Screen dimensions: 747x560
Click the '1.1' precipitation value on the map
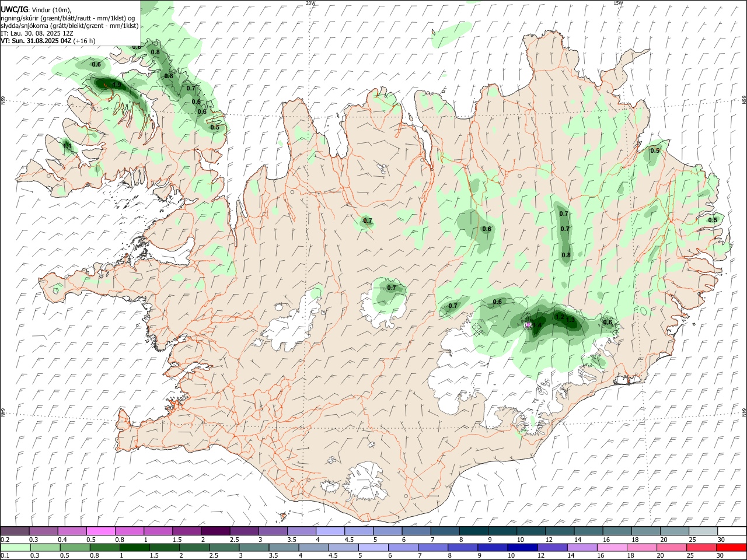point(67,146)
